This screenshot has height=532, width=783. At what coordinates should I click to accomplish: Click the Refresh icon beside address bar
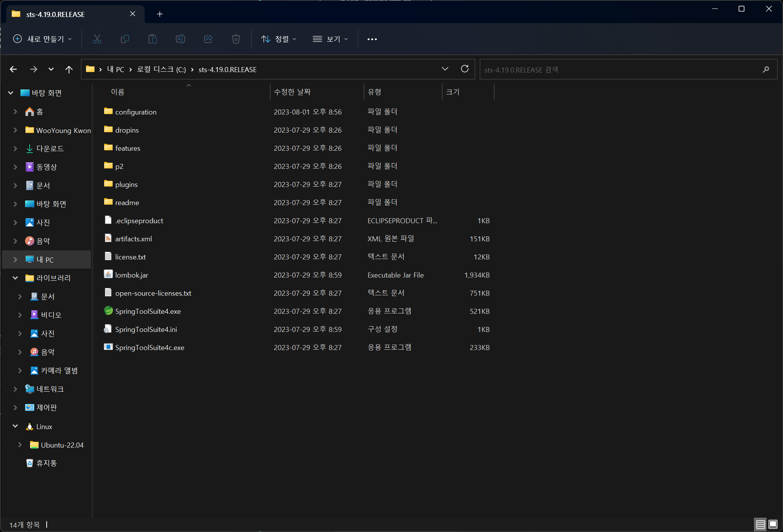click(465, 69)
